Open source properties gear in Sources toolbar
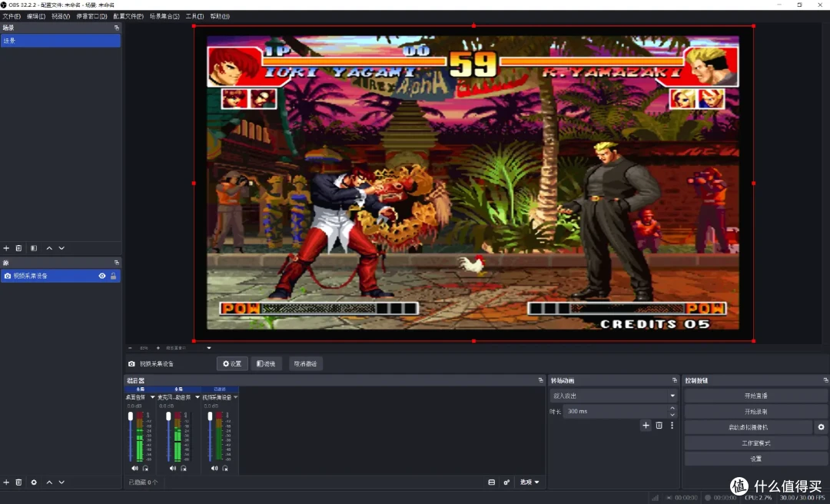 (34, 482)
